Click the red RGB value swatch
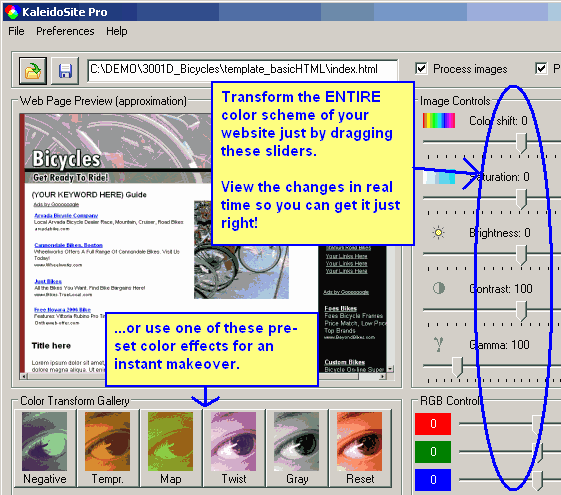 click(x=433, y=424)
